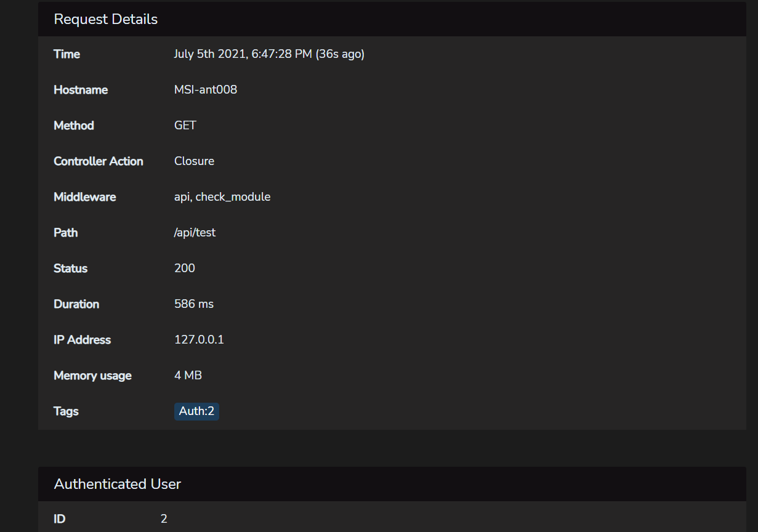Select the 200 status value
This screenshot has height=532, width=758.
(184, 268)
